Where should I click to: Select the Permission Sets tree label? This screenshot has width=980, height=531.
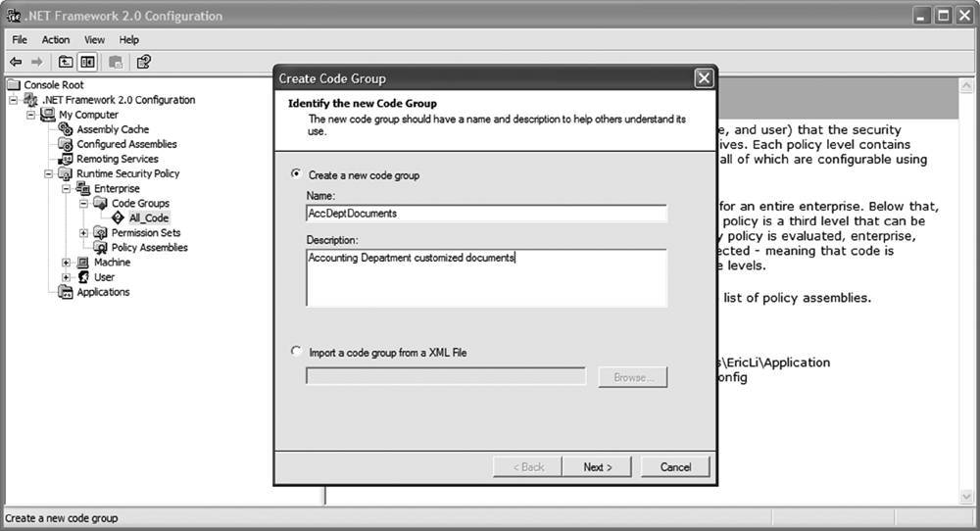pos(146,232)
